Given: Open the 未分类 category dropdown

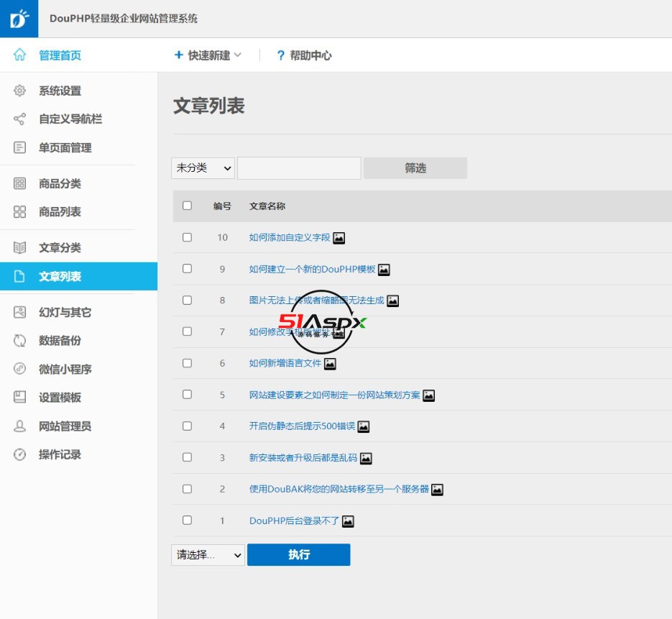Looking at the screenshot, I should pyautogui.click(x=203, y=168).
